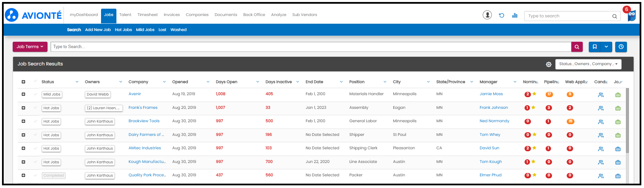This screenshot has height=188, width=644.
Task: Click the refresh history icon
Action: [x=501, y=15]
